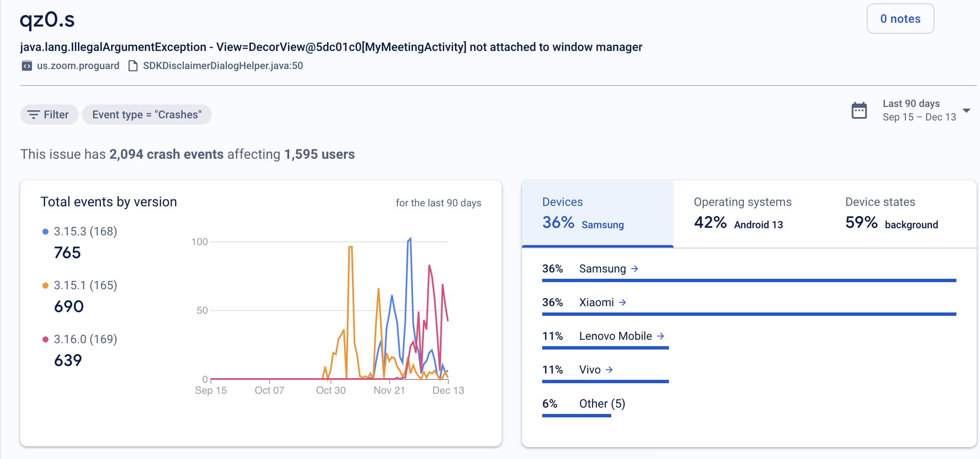Screen dimensions: 980x459
Task: Click the calendar icon beside date range
Action: pos(859,111)
